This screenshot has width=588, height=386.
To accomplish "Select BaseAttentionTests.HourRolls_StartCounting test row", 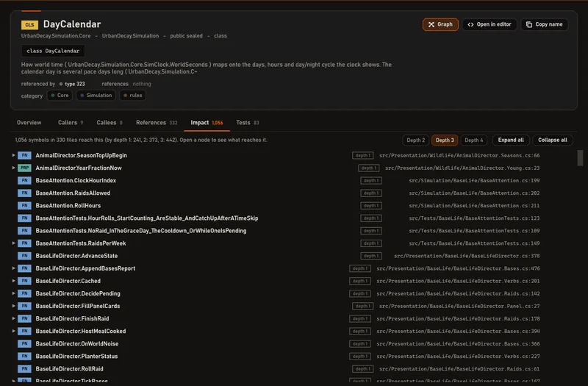I will 277,218.
